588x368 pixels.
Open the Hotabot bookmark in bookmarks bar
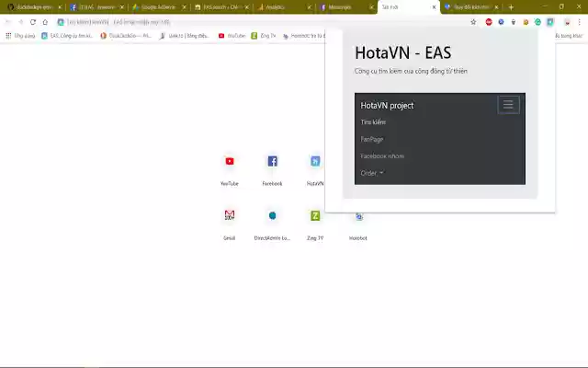(304, 36)
